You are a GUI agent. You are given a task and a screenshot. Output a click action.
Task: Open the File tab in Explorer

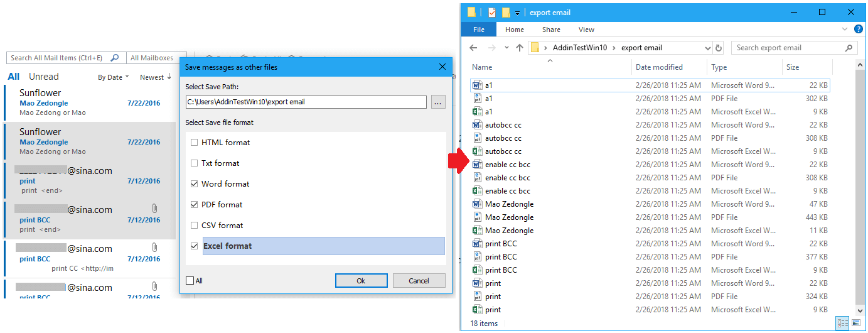coord(479,30)
